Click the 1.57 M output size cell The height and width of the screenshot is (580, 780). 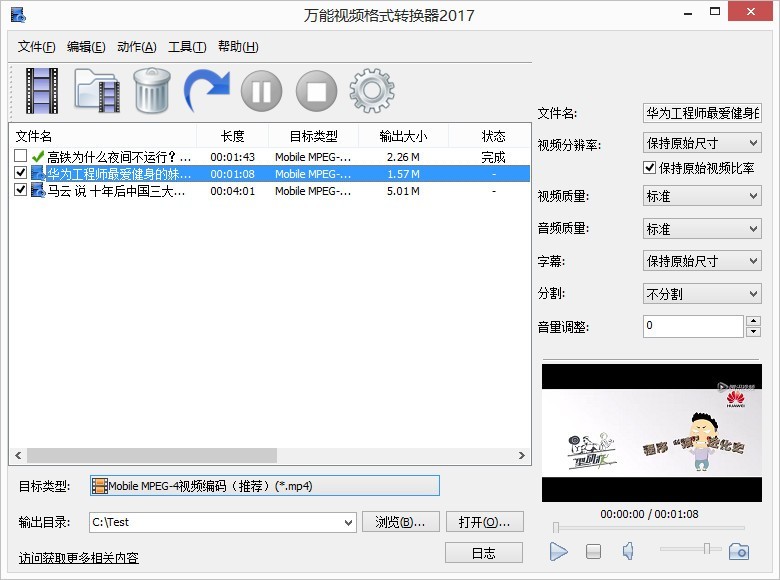pyautogui.click(x=403, y=174)
